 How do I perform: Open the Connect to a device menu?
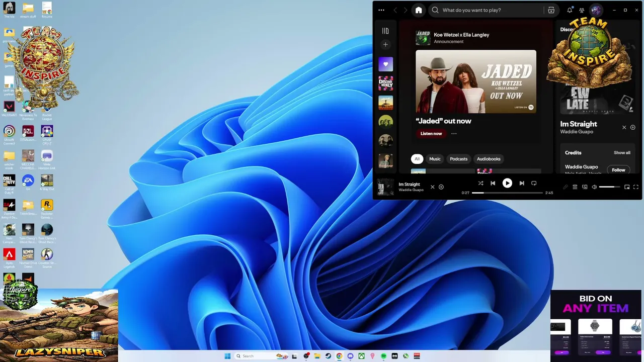585,187
